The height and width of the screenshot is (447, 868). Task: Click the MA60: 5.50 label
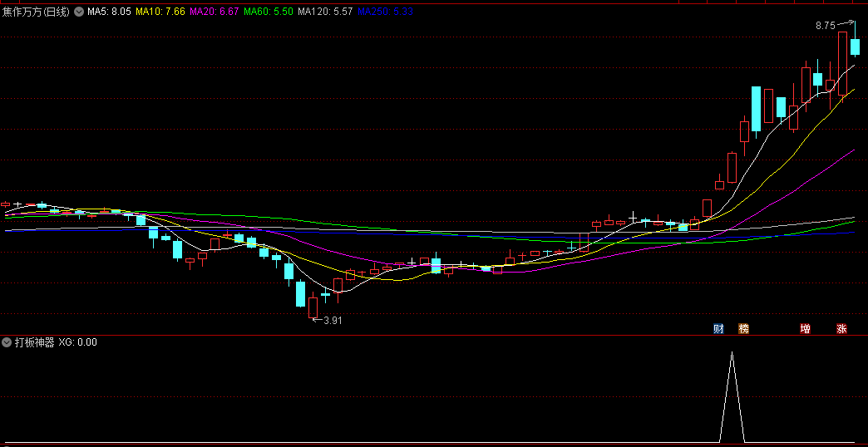point(269,12)
